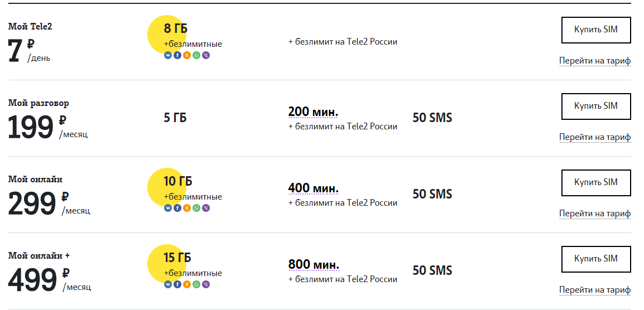Open 800 мин. underlined details
Image resolution: width=644 pixels, height=310 pixels.
(x=314, y=264)
